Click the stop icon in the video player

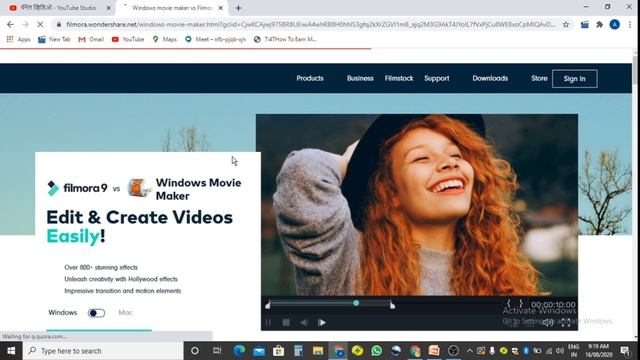click(286, 322)
